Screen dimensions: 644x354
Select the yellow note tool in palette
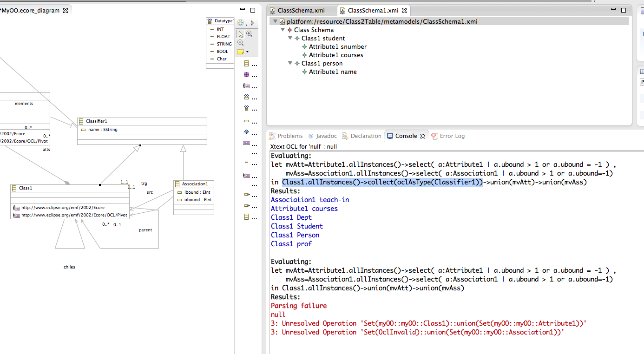coord(240,52)
